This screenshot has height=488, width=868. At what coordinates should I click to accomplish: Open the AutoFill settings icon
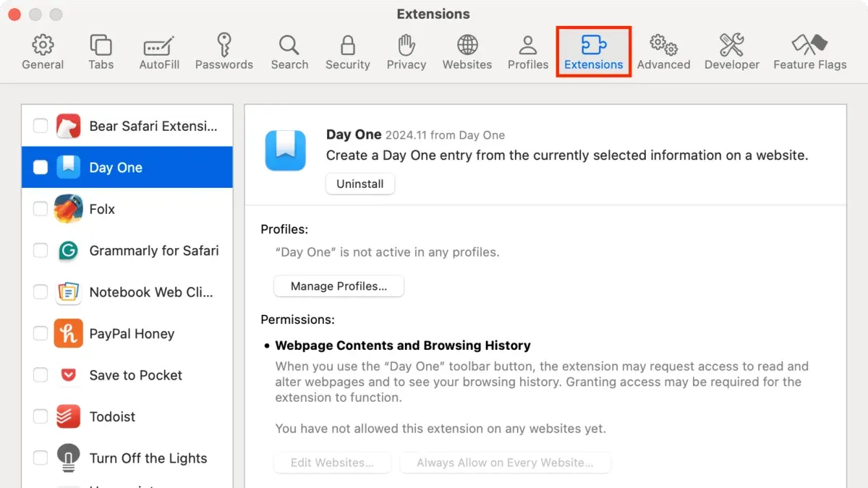pos(159,45)
